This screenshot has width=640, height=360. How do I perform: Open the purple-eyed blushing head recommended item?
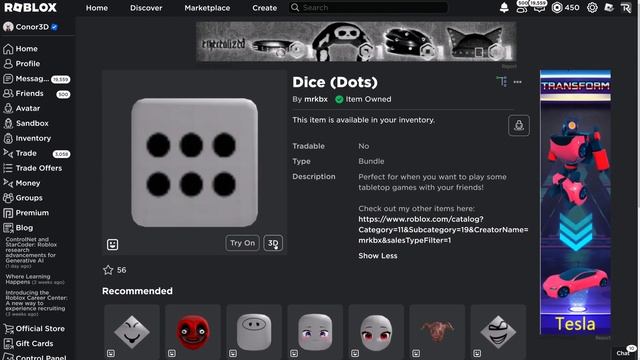(x=315, y=332)
